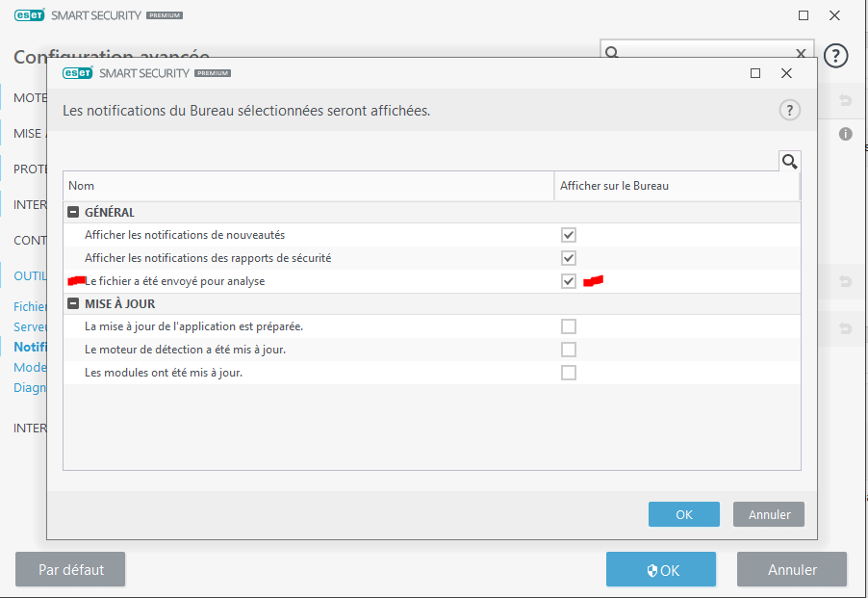Collapse the GÉNÉRAL group

click(x=72, y=212)
